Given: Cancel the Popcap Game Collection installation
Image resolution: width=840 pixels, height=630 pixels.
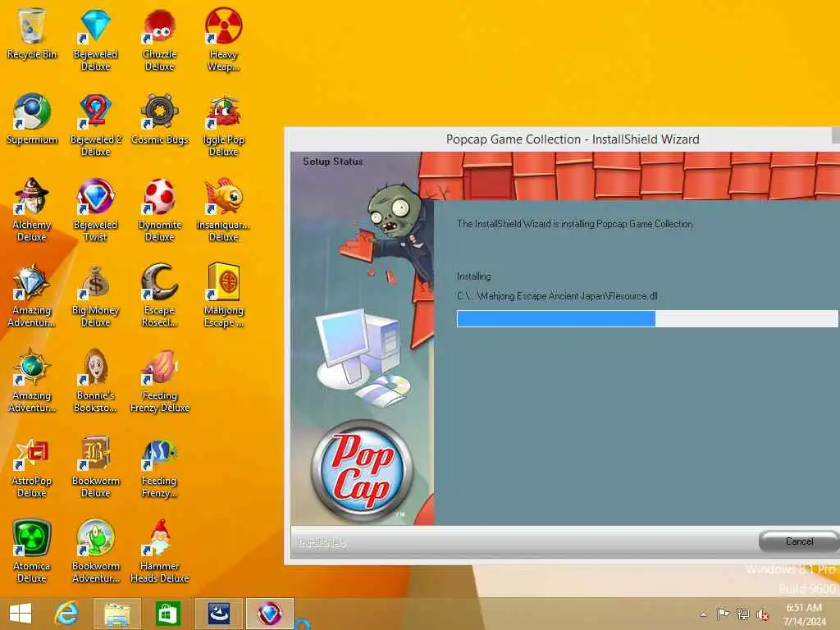Looking at the screenshot, I should (x=799, y=541).
